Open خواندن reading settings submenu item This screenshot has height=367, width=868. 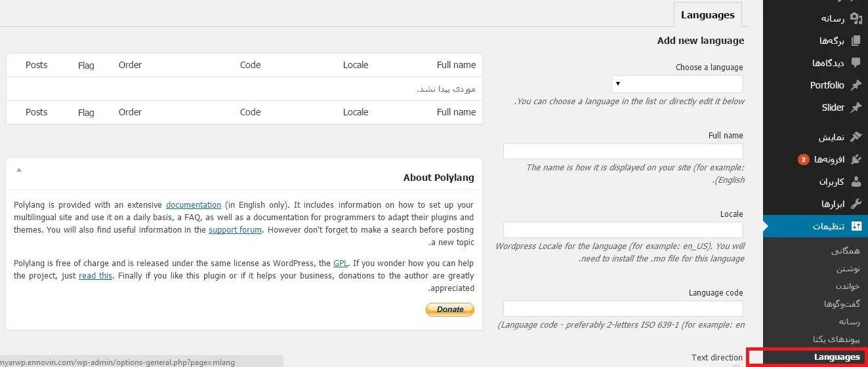click(847, 286)
